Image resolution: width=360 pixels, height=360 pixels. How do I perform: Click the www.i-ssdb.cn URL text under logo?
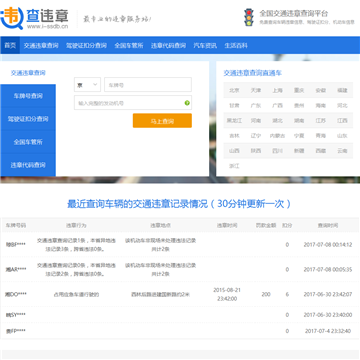48,27
